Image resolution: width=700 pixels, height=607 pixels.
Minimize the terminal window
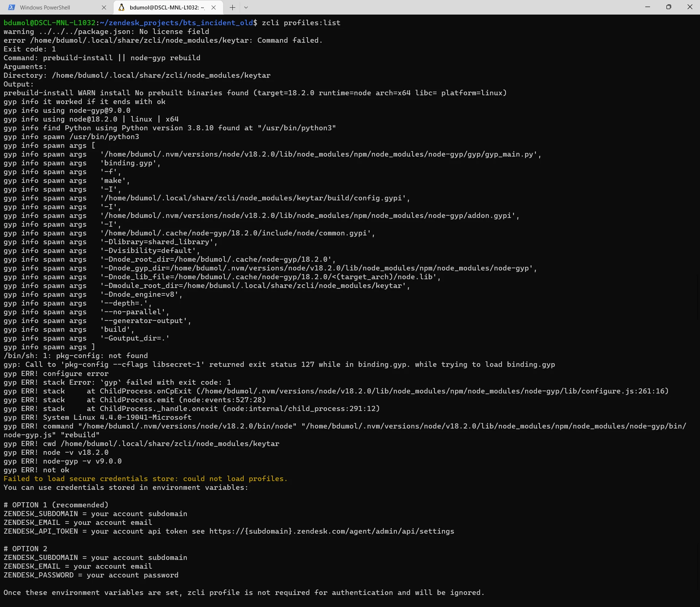pyautogui.click(x=647, y=7)
